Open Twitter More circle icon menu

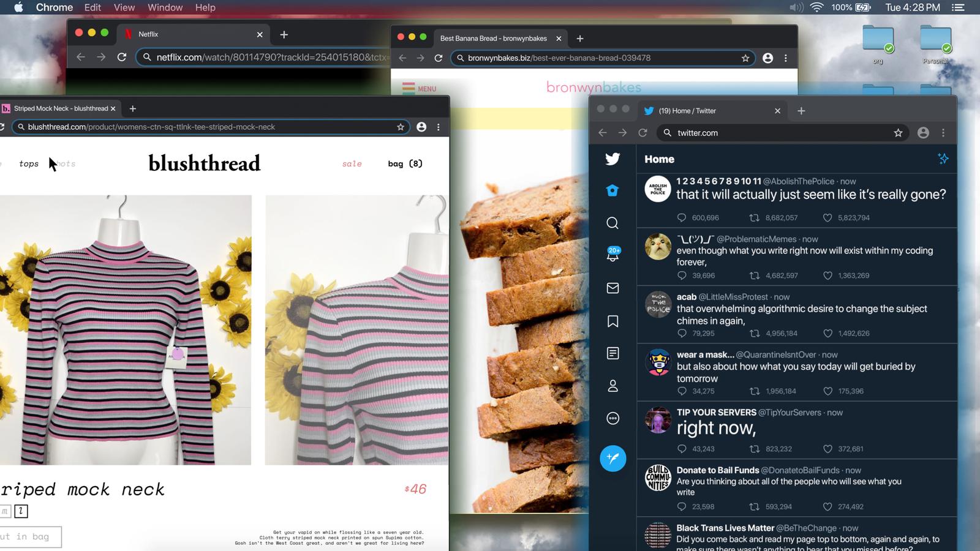(x=612, y=418)
